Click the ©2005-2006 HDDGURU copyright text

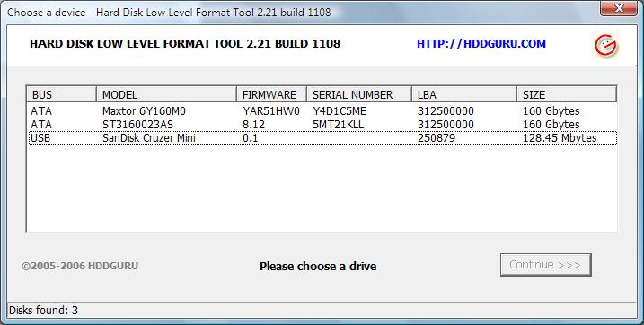[x=80, y=266]
